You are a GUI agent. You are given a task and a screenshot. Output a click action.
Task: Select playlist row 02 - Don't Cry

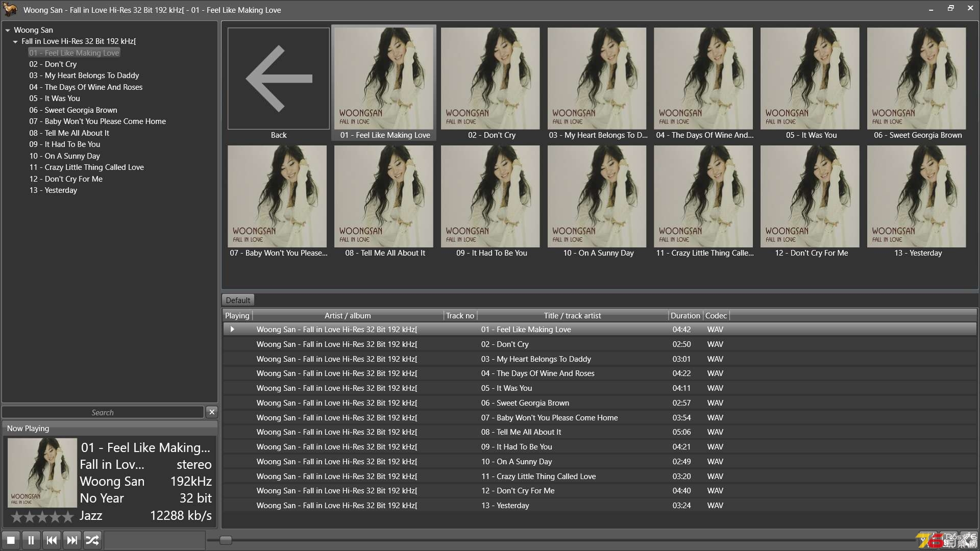[600, 344]
